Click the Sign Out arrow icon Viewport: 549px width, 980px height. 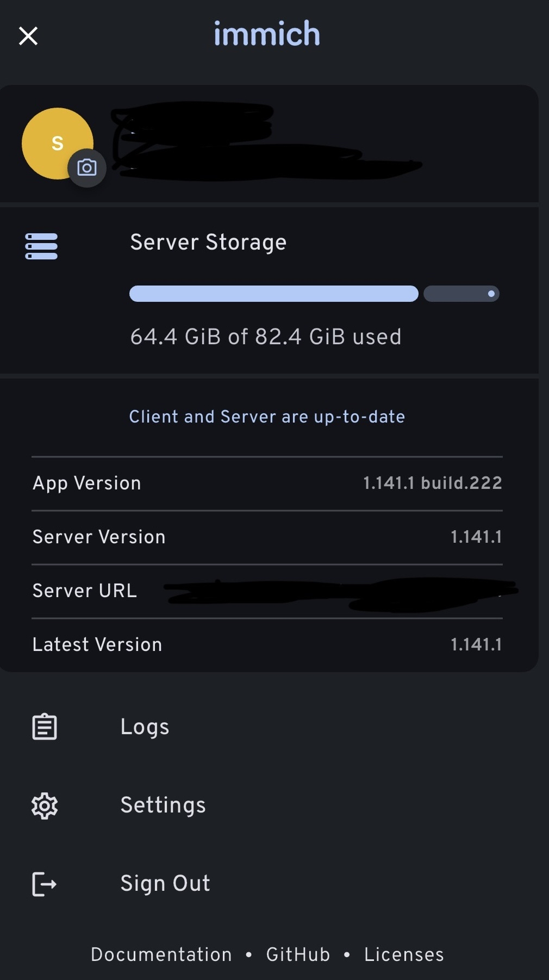45,884
